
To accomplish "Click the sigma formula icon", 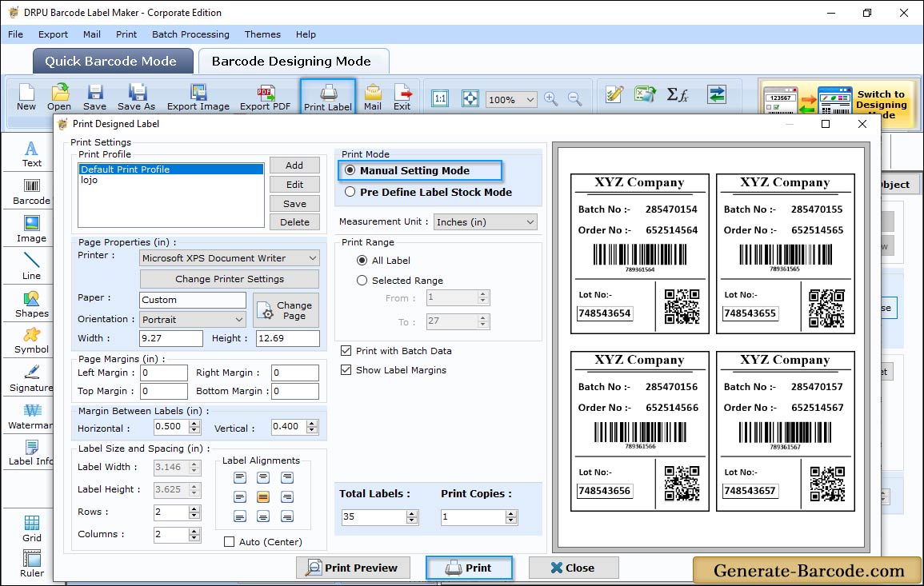I will point(677,94).
